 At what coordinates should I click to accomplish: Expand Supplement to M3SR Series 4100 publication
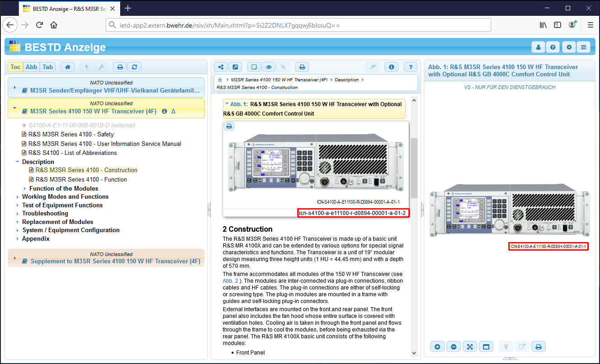point(14,258)
